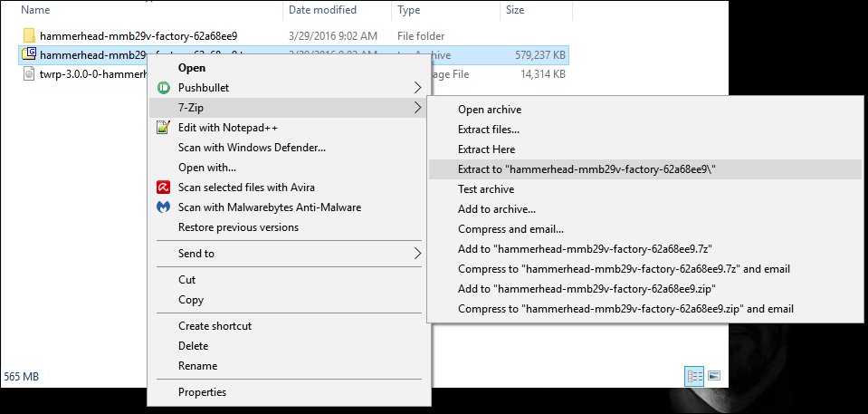
Task: Select Pushbullet menu entry
Action: pyautogui.click(x=290, y=88)
